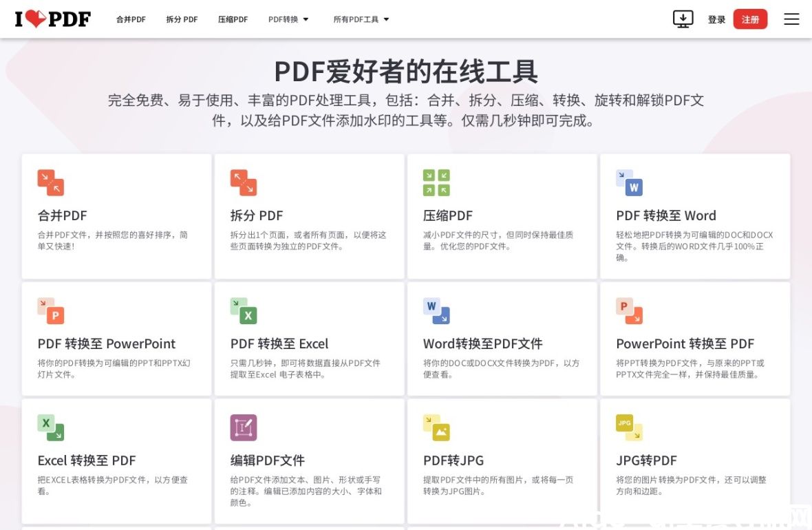Image resolution: width=812 pixels, height=530 pixels.
Task: Click description text 减小PDF文件的尺寸
Action: 498,240
